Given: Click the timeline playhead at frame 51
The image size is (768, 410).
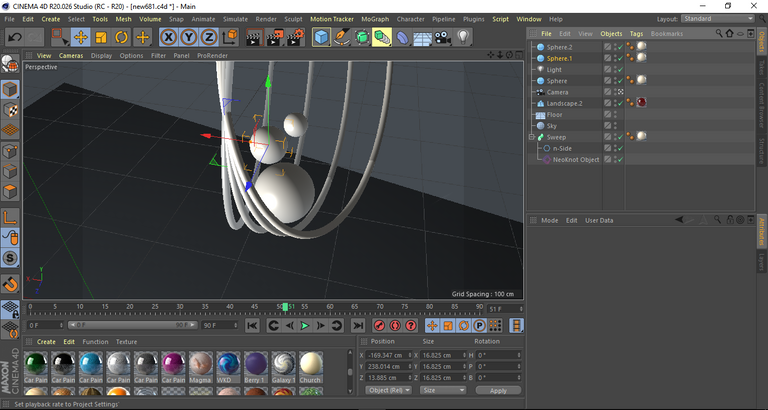Looking at the screenshot, I should click(285, 307).
